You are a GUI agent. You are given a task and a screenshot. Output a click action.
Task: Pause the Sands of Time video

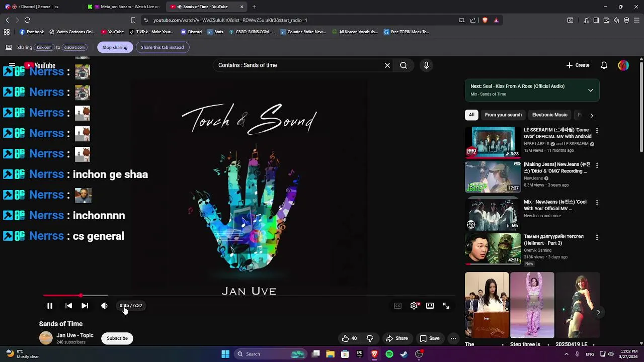point(50,306)
